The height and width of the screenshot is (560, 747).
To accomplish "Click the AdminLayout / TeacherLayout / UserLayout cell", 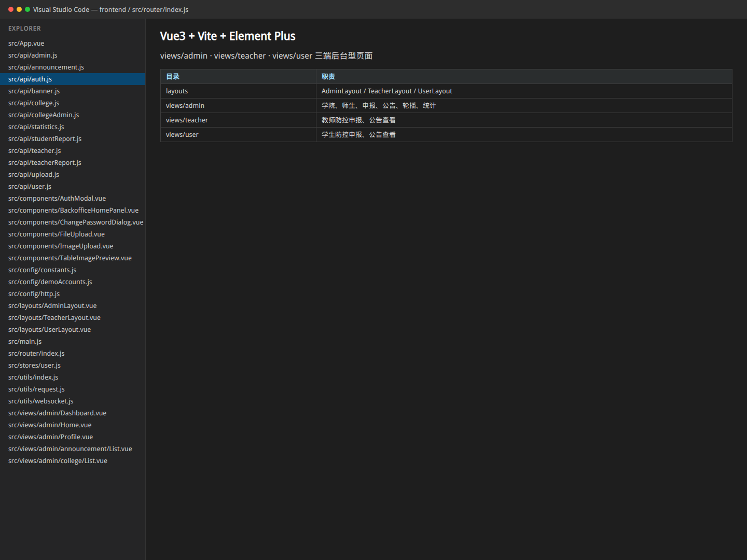I will click(x=524, y=91).
